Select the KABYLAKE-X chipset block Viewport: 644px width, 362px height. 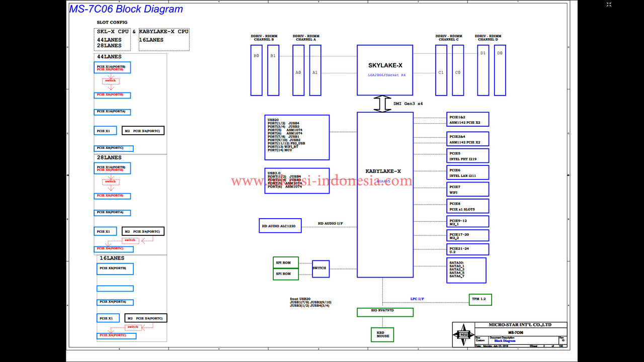[x=385, y=195]
